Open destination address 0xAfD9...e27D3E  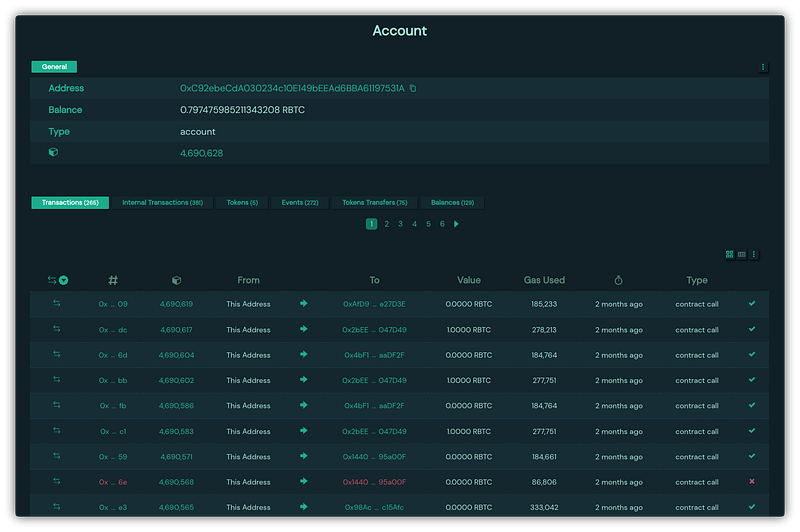pos(374,304)
